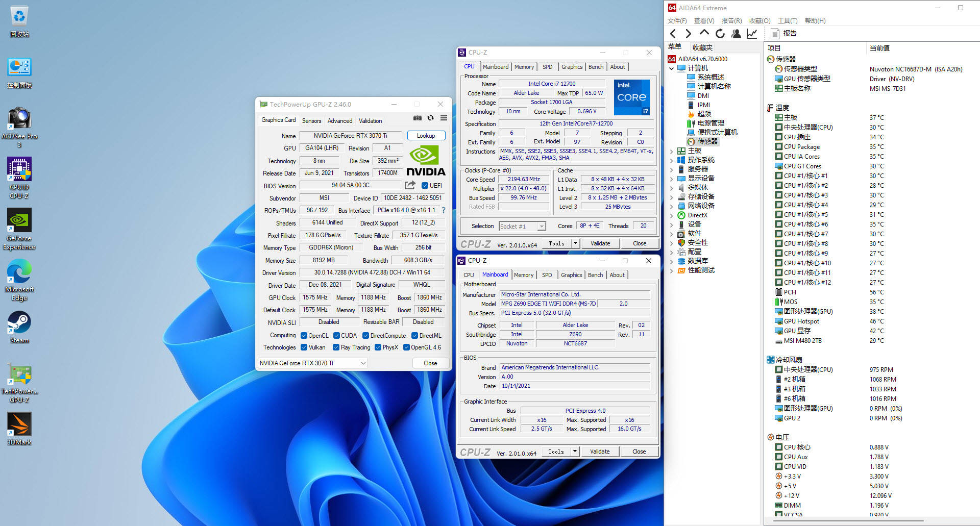Screen dimensions: 980x526
Task: Open the 文件(F) menu in AIDA64
Action: [x=677, y=21]
